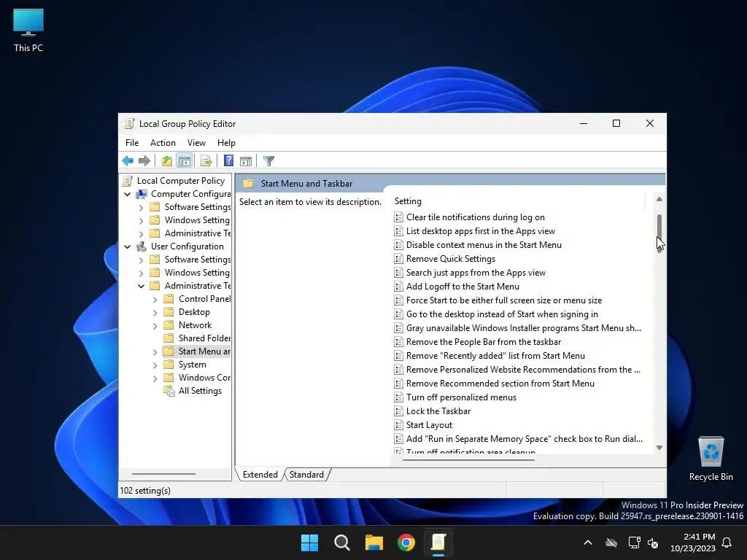Expand the Network tree node
Viewport: 747px width, 560px height.
pyautogui.click(x=155, y=326)
